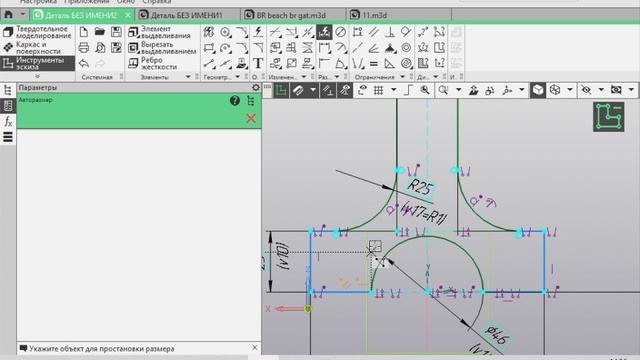Screen dimensions: 640x360
Task: Open a file with the folder icon
Action: click(x=100, y=32)
